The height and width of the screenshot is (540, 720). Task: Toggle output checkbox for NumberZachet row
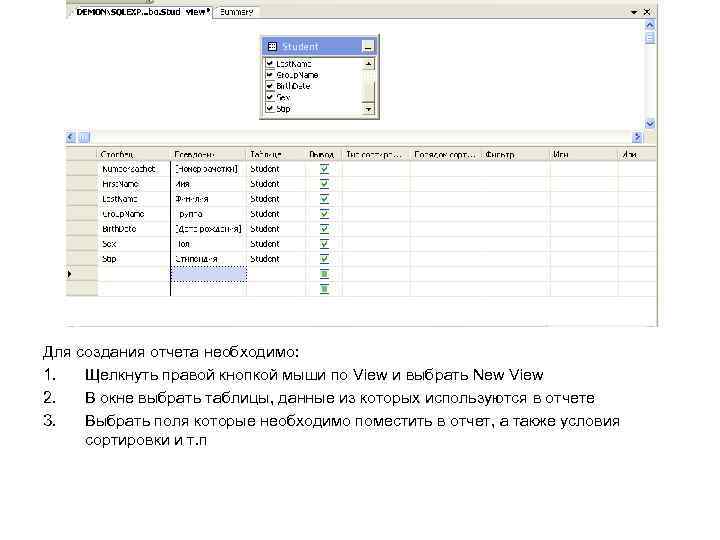click(324, 169)
